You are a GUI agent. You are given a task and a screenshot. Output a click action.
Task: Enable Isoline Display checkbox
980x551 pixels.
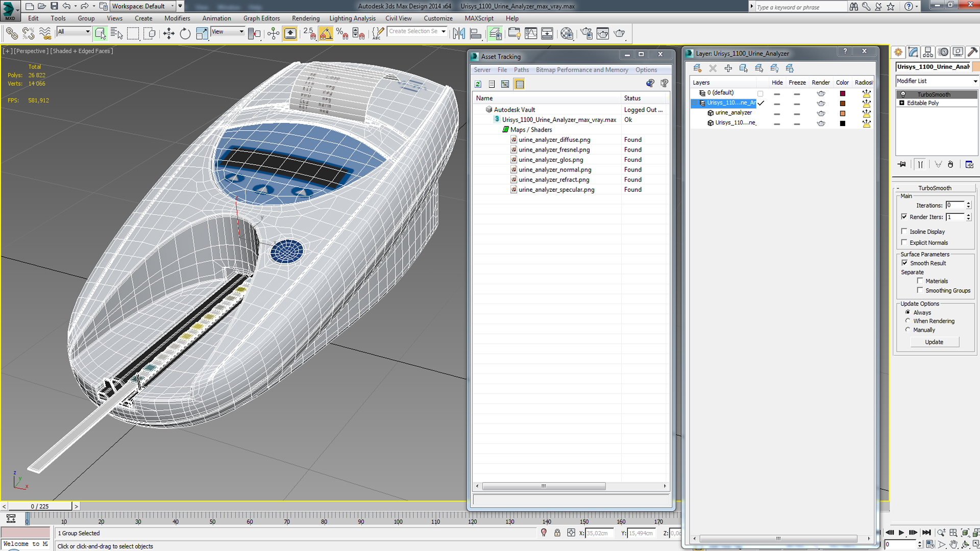coord(904,231)
